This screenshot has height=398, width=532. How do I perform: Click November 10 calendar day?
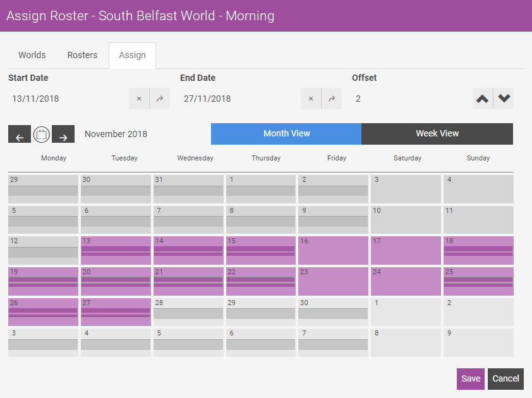[406, 220]
